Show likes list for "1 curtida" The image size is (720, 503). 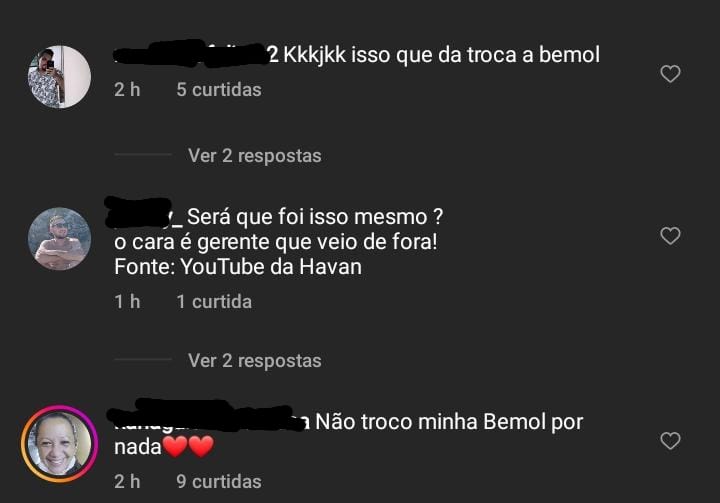click(214, 302)
